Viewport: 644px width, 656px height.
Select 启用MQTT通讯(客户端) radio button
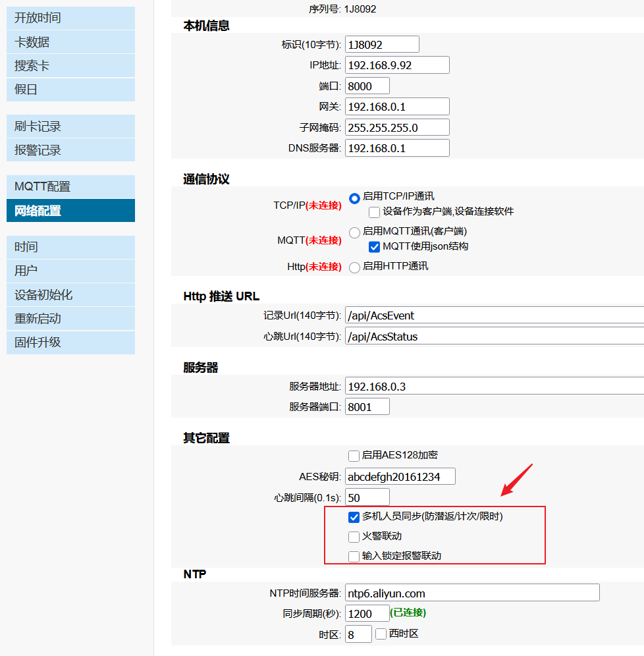point(355,232)
